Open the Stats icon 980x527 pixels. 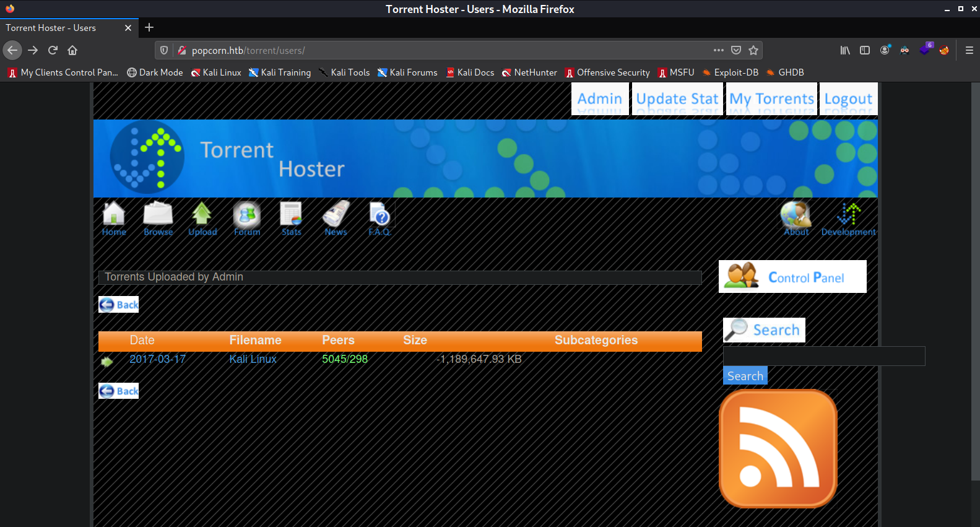(x=291, y=219)
